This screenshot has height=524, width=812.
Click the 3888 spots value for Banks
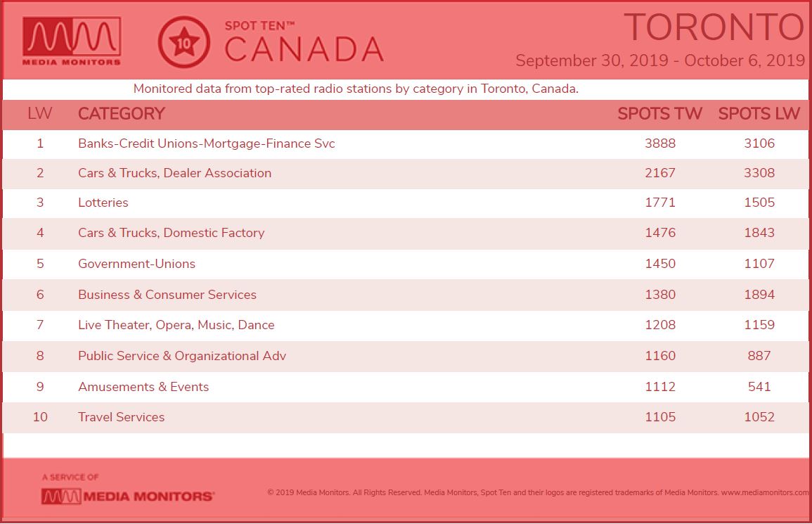pos(659,143)
